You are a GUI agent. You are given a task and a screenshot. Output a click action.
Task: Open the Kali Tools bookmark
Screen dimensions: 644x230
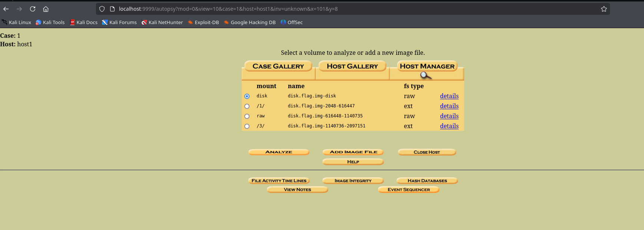(50, 22)
